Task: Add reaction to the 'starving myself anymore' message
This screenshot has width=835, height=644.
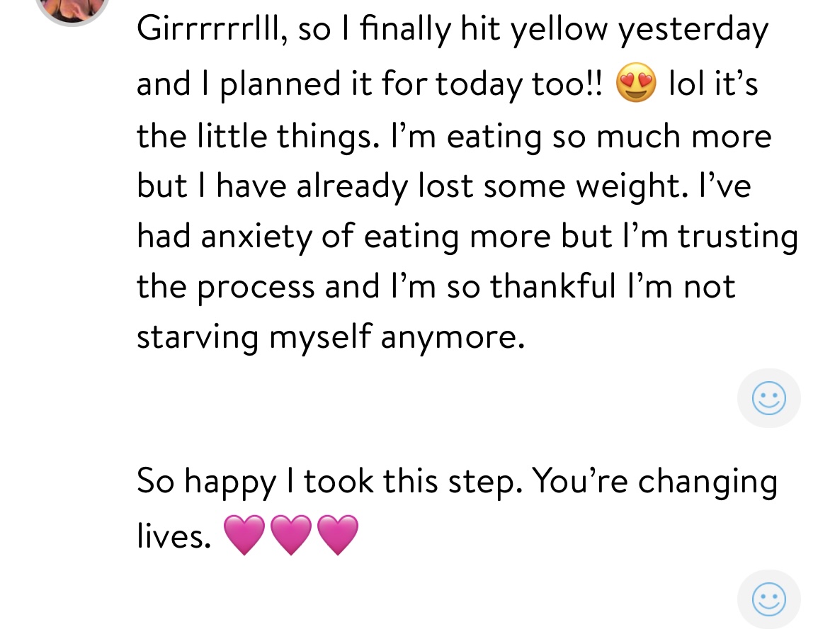Action: pos(768,398)
